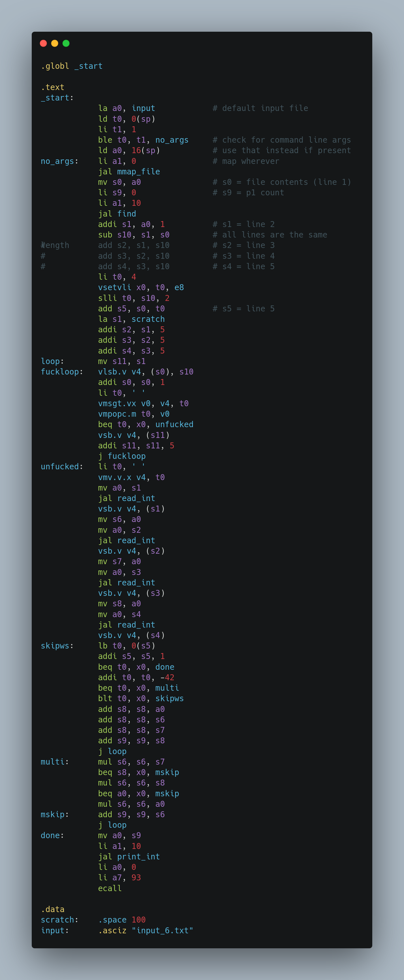Screen dimensions: 404x980
Task: Select the instruction "li t0, 4"
Action: [x=117, y=277]
